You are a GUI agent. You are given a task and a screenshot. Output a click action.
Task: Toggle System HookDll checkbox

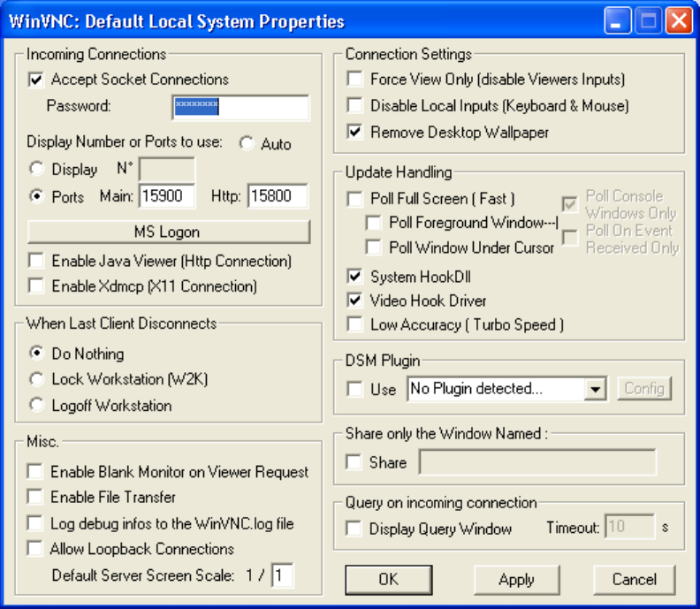pos(355,277)
